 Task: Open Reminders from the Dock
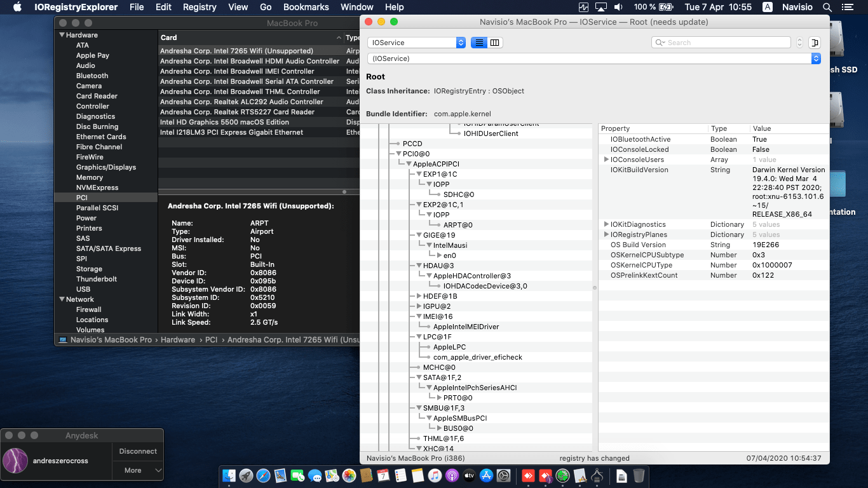point(400,475)
